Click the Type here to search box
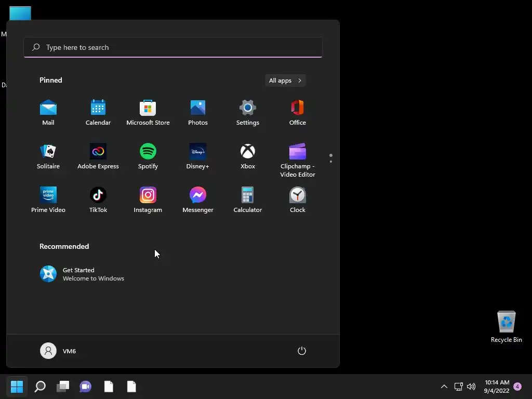Screen dimensions: 532x399 point(173,47)
